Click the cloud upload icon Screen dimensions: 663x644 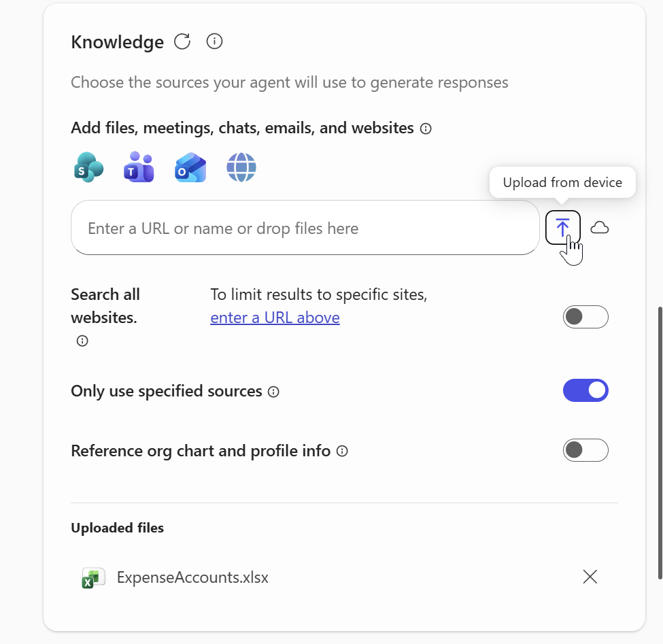pos(599,227)
